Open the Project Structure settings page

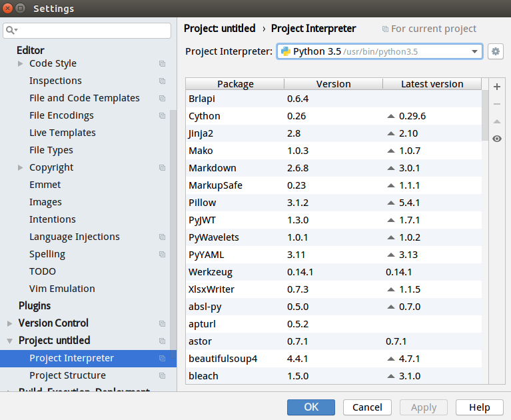coord(67,375)
